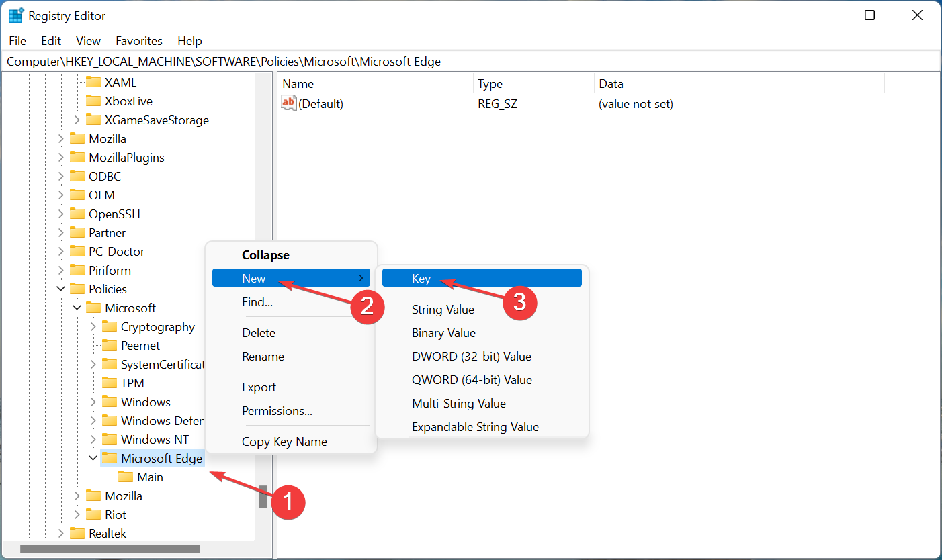Screen dimensions: 942x560
Task: Click the registry path address bar
Action: point(470,62)
